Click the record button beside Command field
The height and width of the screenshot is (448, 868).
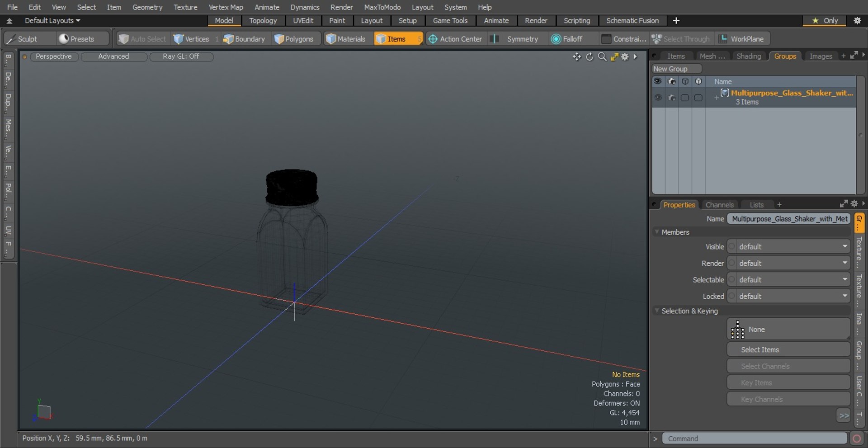pos(856,439)
